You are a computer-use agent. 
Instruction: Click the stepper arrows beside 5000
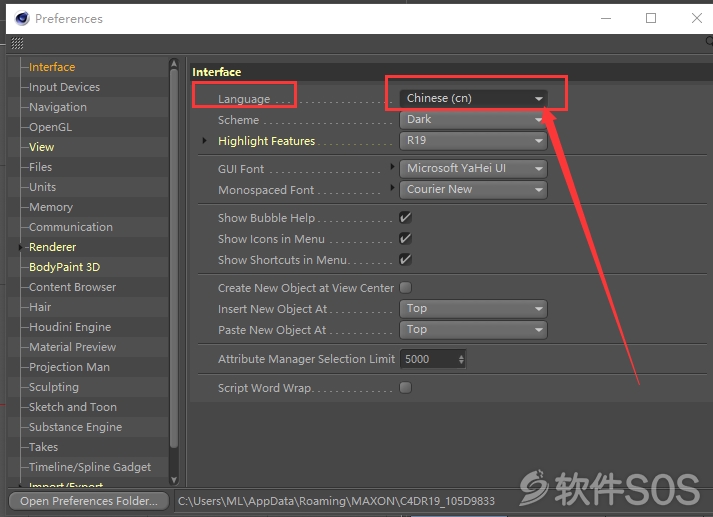[x=461, y=359]
